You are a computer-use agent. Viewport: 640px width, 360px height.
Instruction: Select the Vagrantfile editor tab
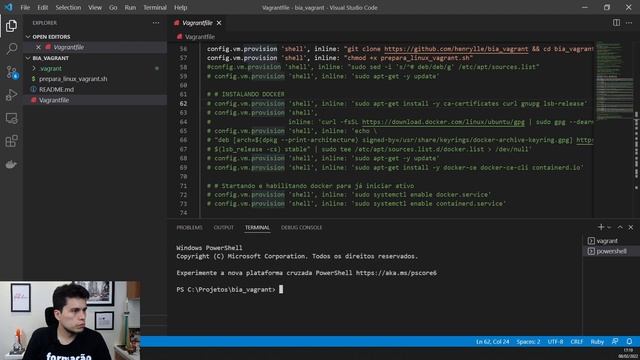pos(198,23)
